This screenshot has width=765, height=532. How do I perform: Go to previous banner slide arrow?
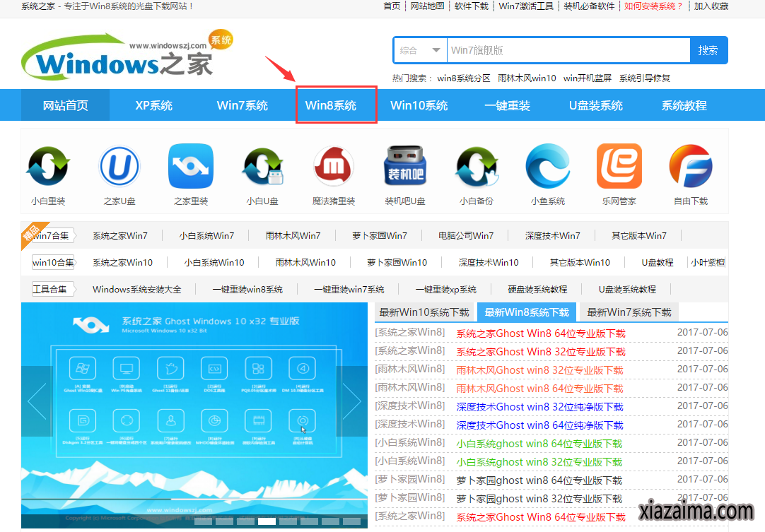coord(37,401)
